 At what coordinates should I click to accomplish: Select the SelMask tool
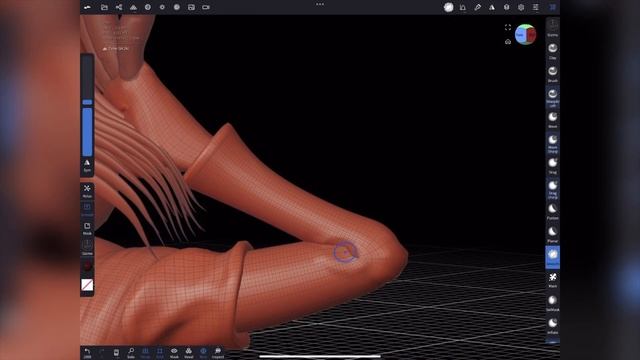553,303
